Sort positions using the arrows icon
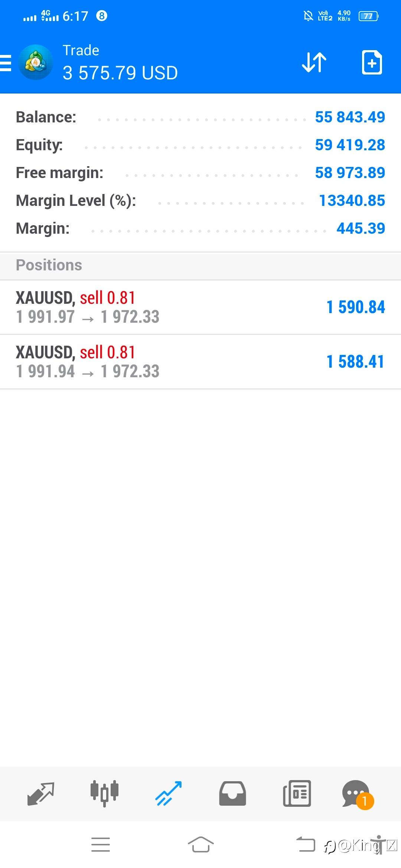Viewport: 401px width, 868px height. click(x=314, y=62)
